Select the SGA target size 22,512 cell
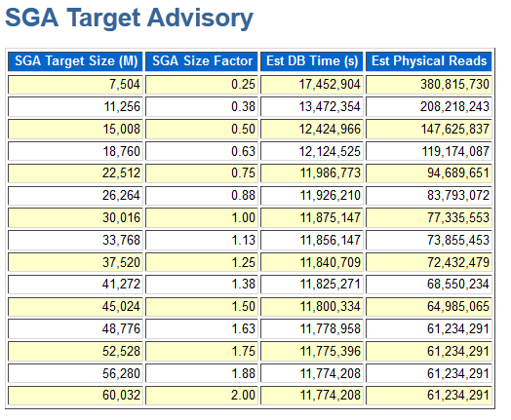 coord(75,173)
